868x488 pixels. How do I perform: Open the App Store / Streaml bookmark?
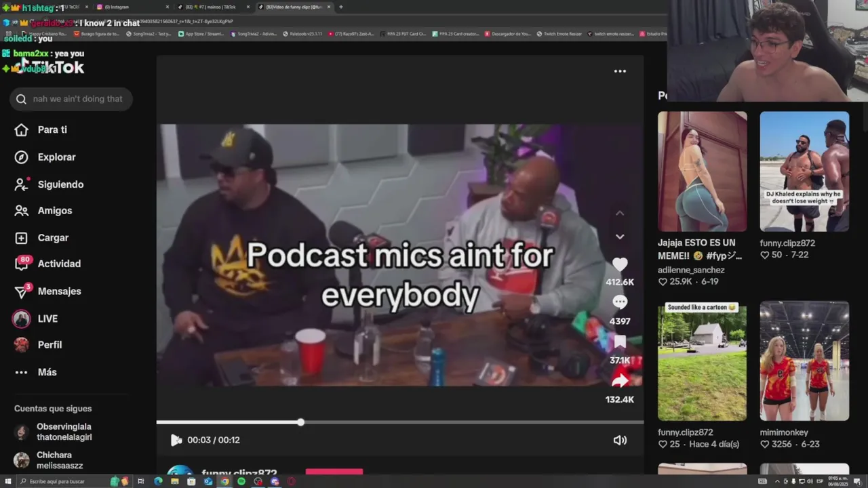pyautogui.click(x=201, y=33)
